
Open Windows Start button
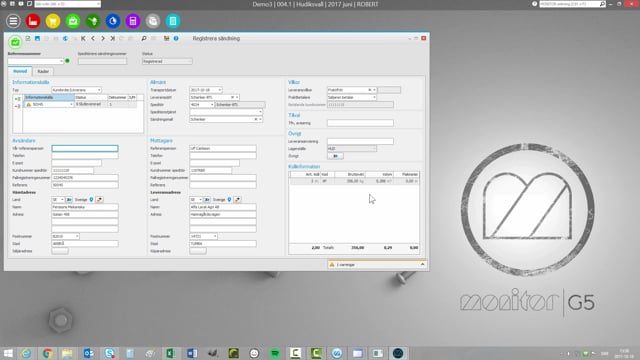pos(8,353)
